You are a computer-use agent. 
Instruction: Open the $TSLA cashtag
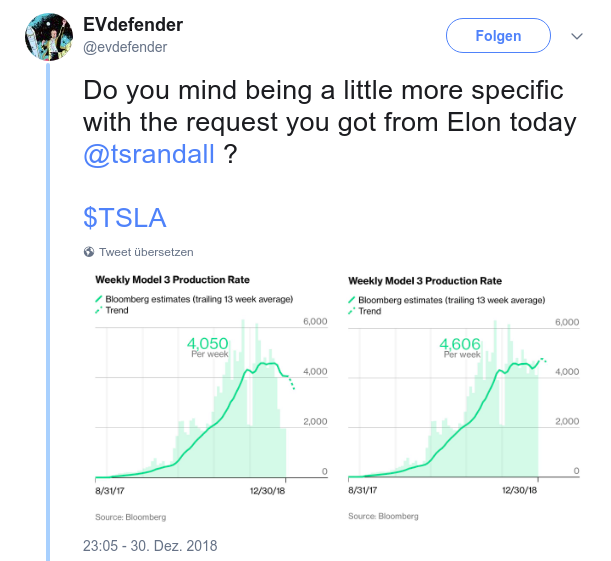(x=124, y=217)
